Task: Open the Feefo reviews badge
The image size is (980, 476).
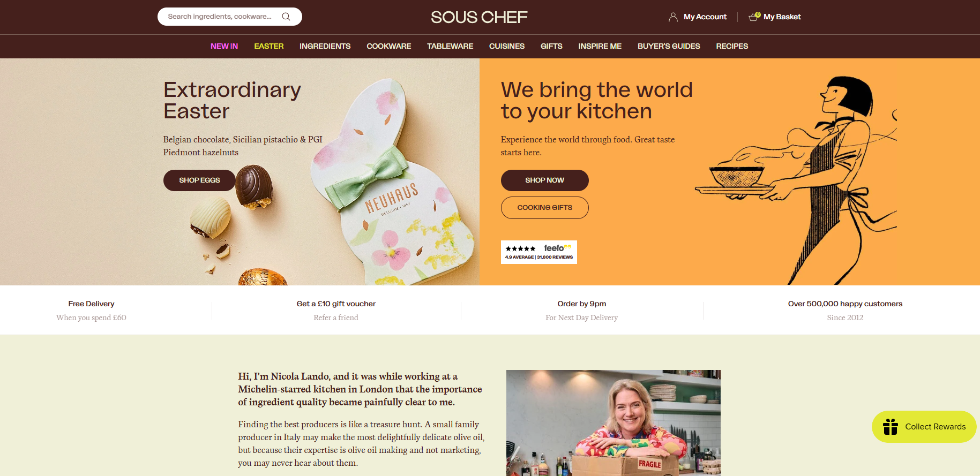Action: click(539, 252)
